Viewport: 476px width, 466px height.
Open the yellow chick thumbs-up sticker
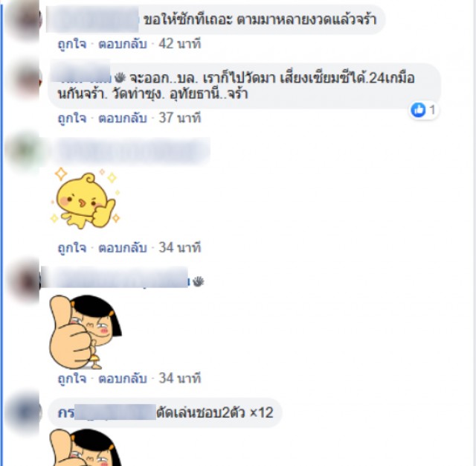coord(85,198)
